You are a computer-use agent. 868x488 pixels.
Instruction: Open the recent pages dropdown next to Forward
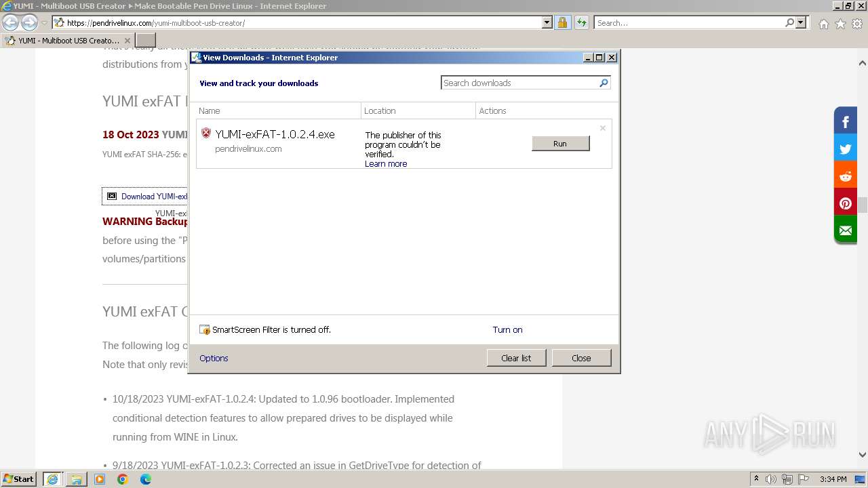click(x=44, y=23)
